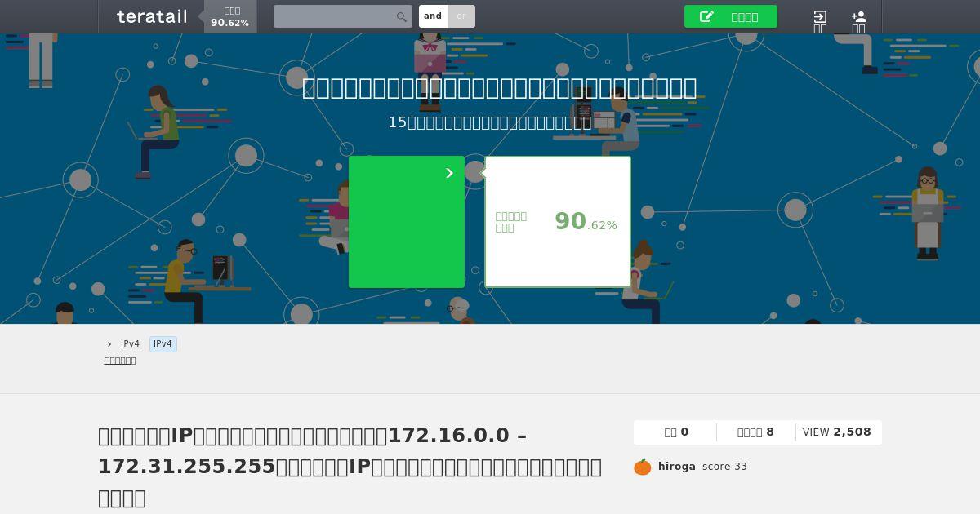Click the teratail logo in the header
Screen dimensions: 980x514
point(152,16)
